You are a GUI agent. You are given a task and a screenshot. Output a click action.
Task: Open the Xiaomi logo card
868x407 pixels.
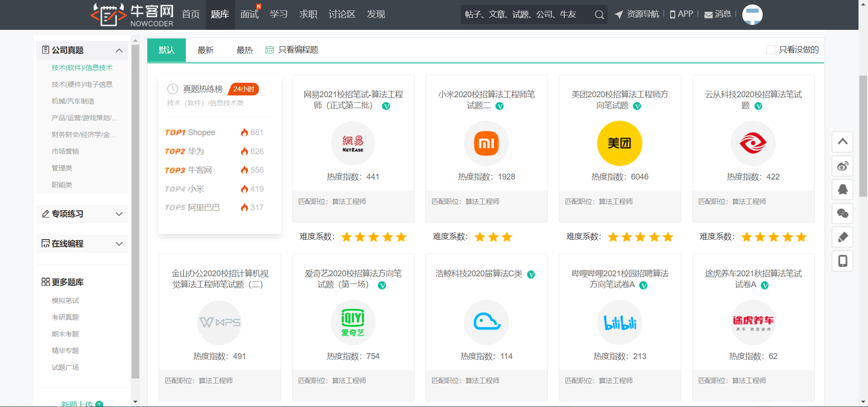pyautogui.click(x=486, y=143)
